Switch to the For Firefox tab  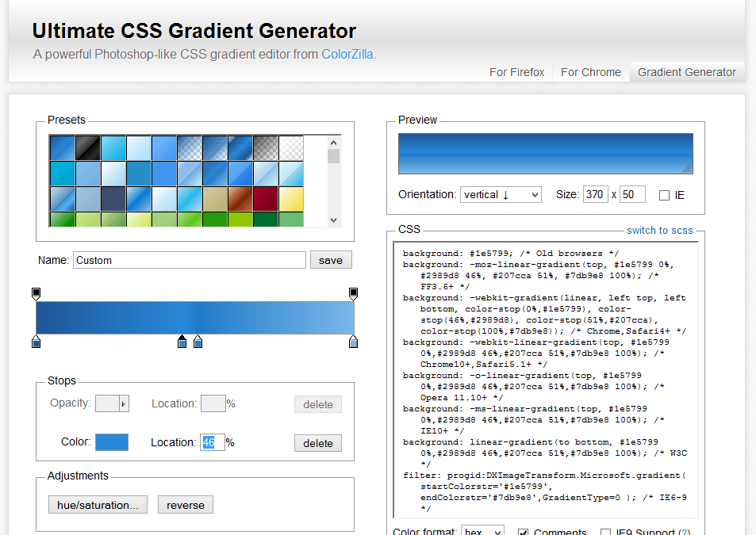tap(516, 72)
